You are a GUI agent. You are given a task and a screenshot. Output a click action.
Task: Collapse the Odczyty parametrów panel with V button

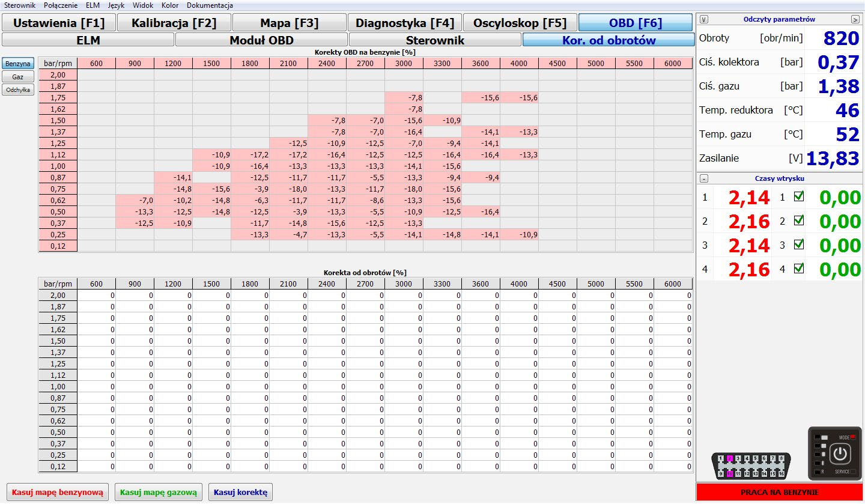point(705,19)
